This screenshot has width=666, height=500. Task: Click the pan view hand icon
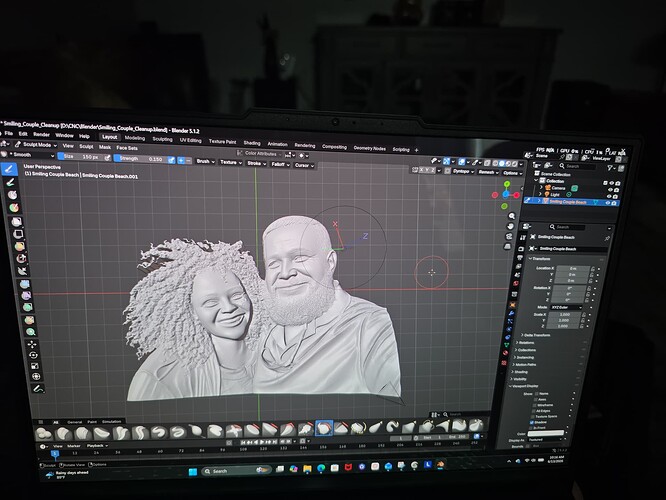(511, 226)
